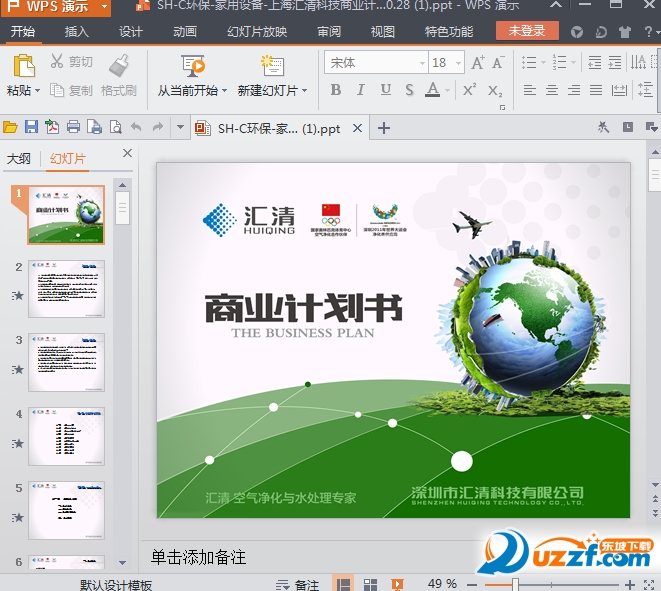
Task: Click the printer icon
Action: coord(73,127)
